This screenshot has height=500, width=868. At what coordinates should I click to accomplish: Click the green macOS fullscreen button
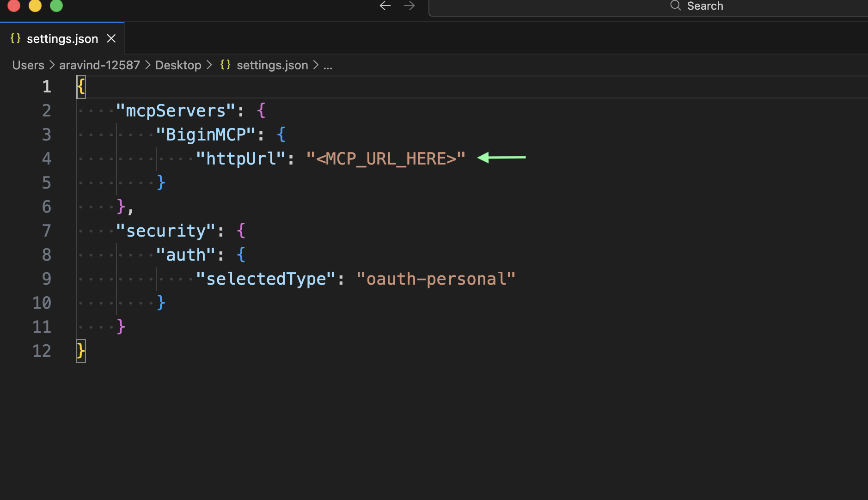pos(56,6)
